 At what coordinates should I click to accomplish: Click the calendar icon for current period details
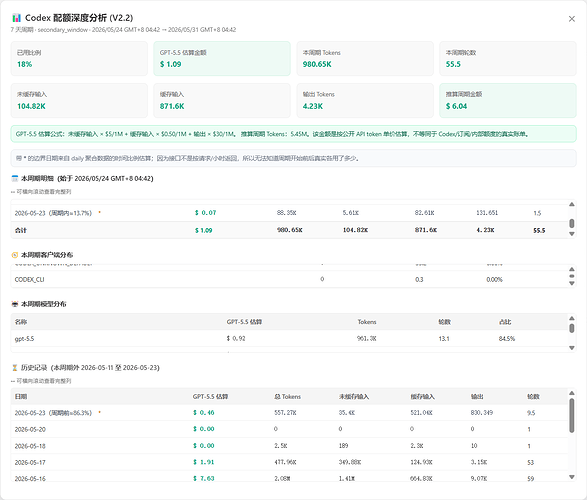point(15,179)
